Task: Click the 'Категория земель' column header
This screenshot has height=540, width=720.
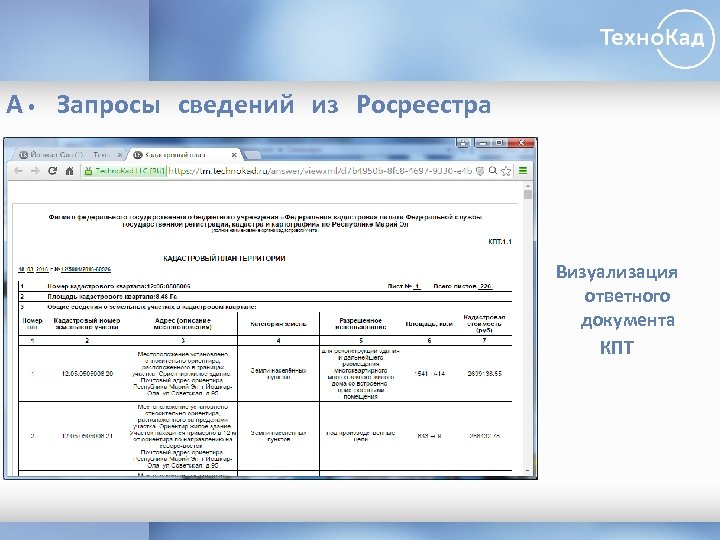Action: tap(278, 324)
